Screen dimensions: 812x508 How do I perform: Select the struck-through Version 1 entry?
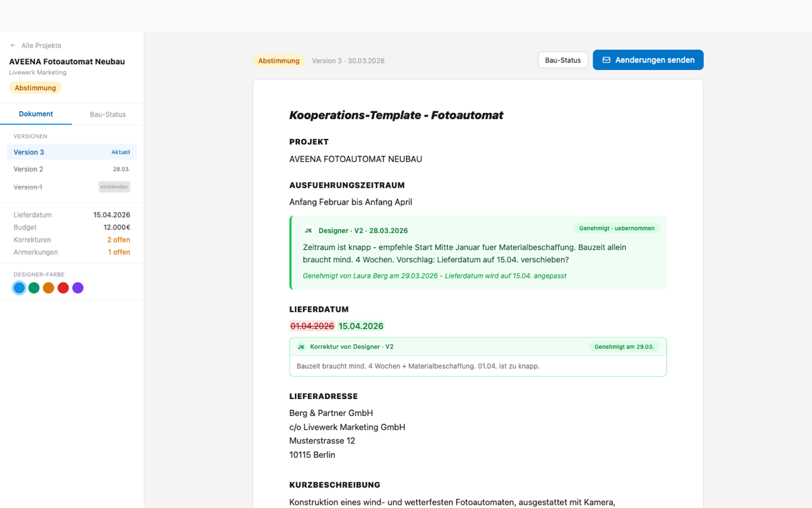pos(28,187)
